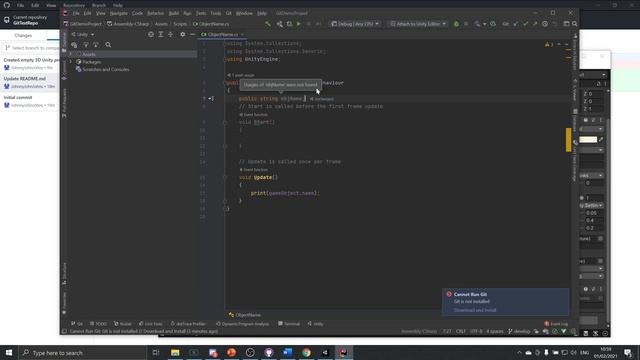Build solution with the hammer icon
The image size is (640, 360).
268,24
